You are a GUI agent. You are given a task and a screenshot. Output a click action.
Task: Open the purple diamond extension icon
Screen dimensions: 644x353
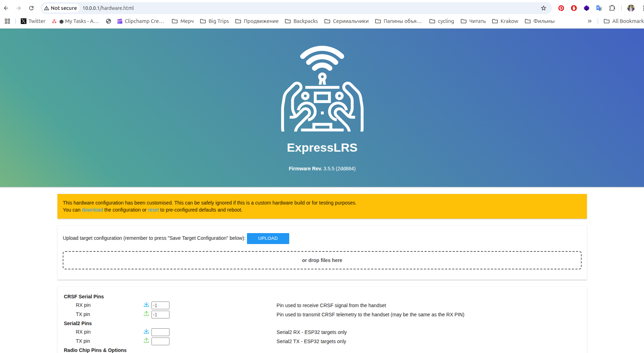coord(587,8)
